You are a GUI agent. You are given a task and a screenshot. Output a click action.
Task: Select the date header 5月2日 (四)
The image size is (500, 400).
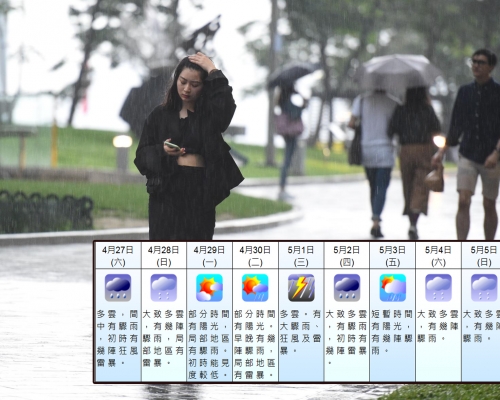coord(347,256)
